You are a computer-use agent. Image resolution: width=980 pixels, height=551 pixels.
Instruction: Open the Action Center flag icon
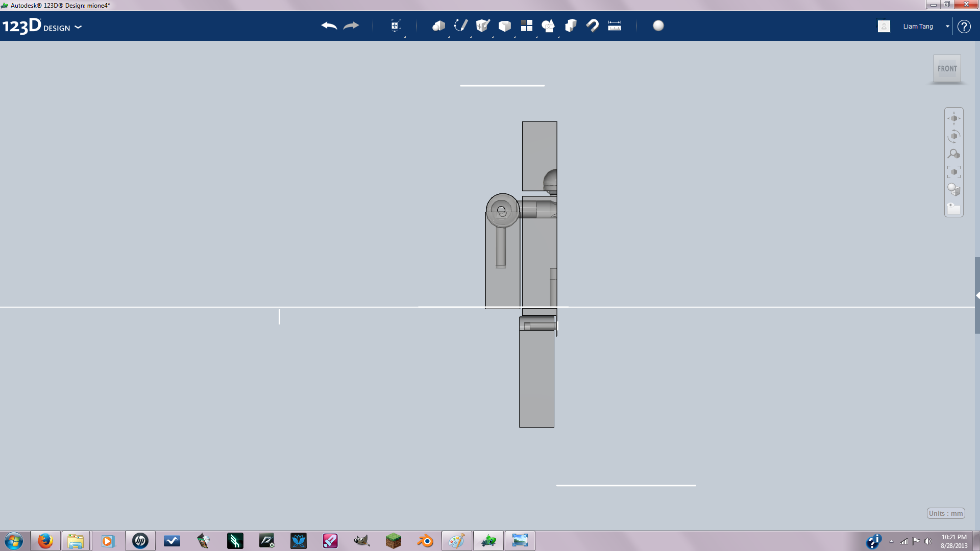pyautogui.click(x=916, y=541)
